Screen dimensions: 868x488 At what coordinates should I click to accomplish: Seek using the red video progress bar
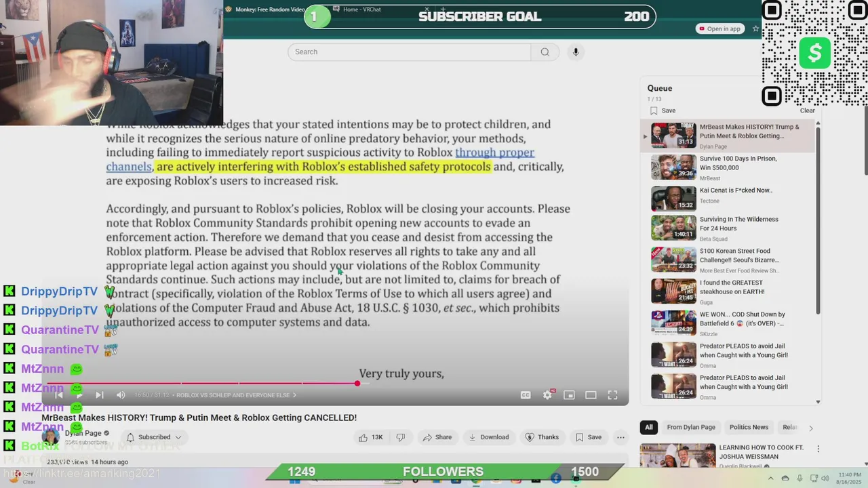(x=336, y=384)
